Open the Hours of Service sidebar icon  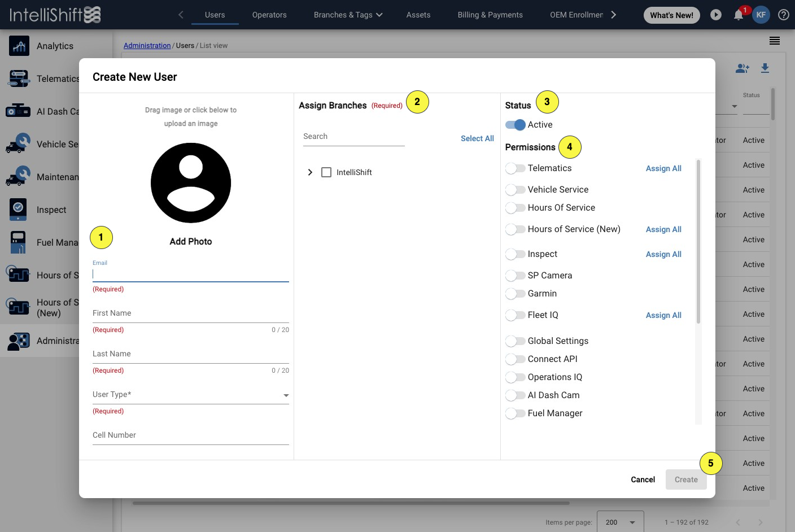pos(18,274)
